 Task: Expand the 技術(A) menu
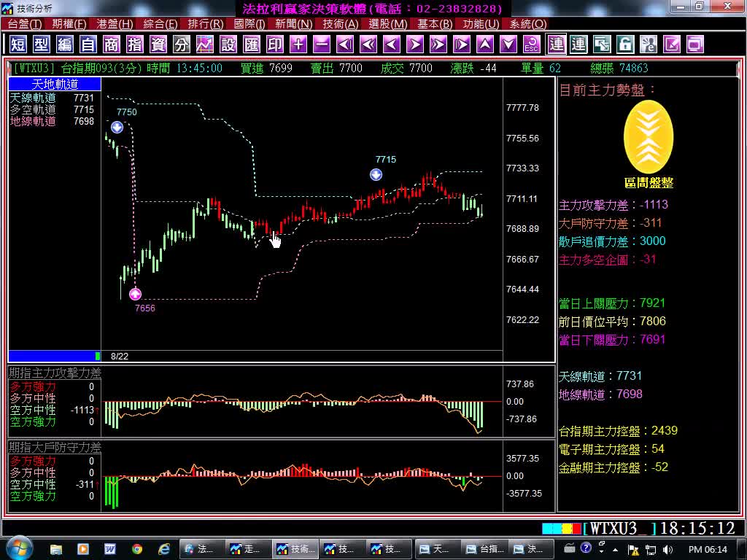click(x=340, y=24)
